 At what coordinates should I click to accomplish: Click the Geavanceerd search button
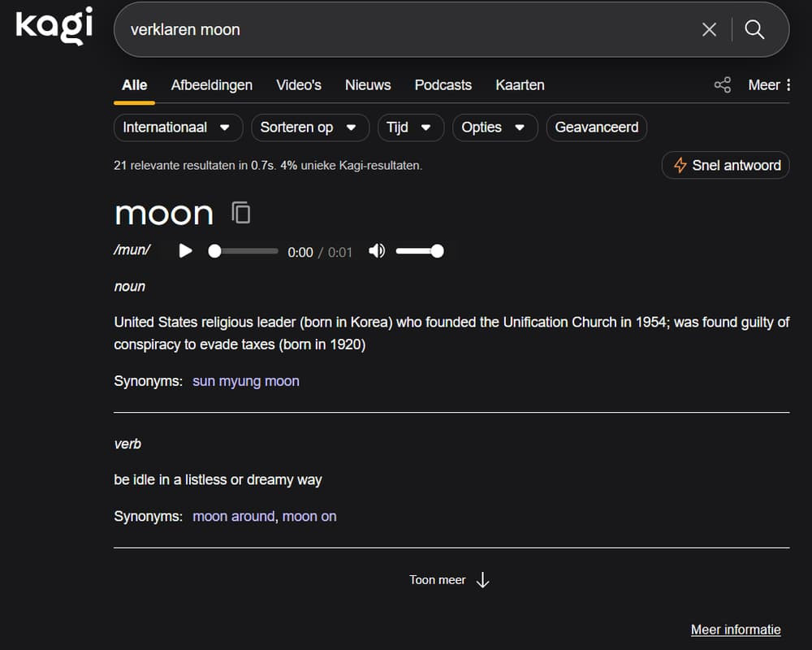tap(597, 128)
